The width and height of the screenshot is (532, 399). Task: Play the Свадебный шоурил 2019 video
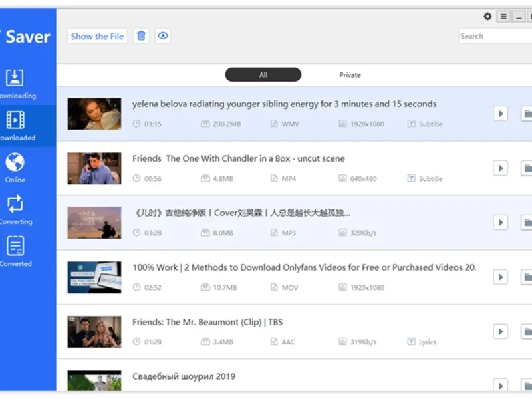click(501, 386)
